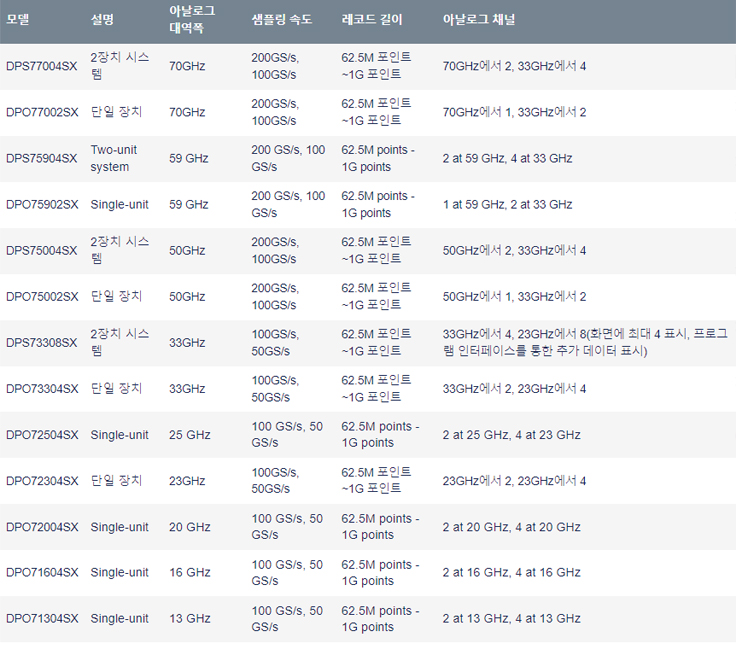Click the 70GHz bandwidth in DPS77004SX row
This screenshot has height=651, width=736.
tap(187, 66)
